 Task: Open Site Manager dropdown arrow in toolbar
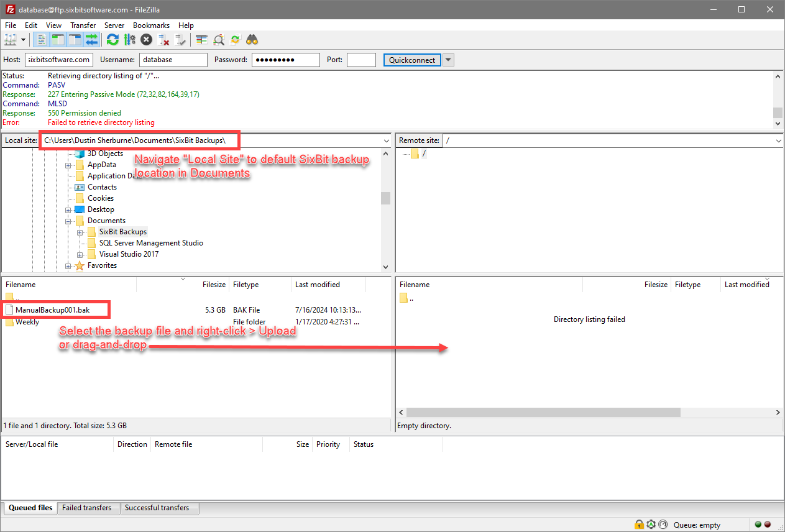click(x=24, y=40)
